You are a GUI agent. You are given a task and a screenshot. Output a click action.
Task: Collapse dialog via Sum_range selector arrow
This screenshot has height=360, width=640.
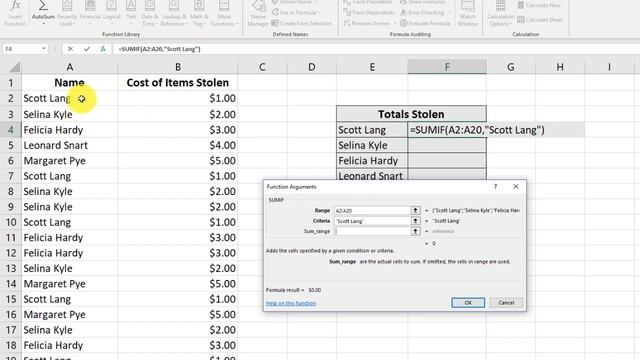[x=415, y=231]
